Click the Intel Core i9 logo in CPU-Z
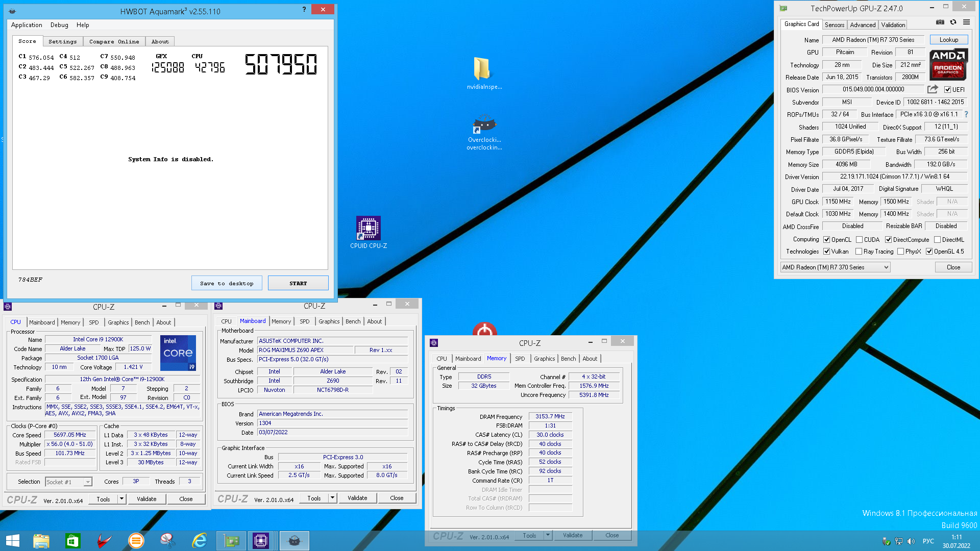This screenshot has width=980, height=551. point(178,353)
